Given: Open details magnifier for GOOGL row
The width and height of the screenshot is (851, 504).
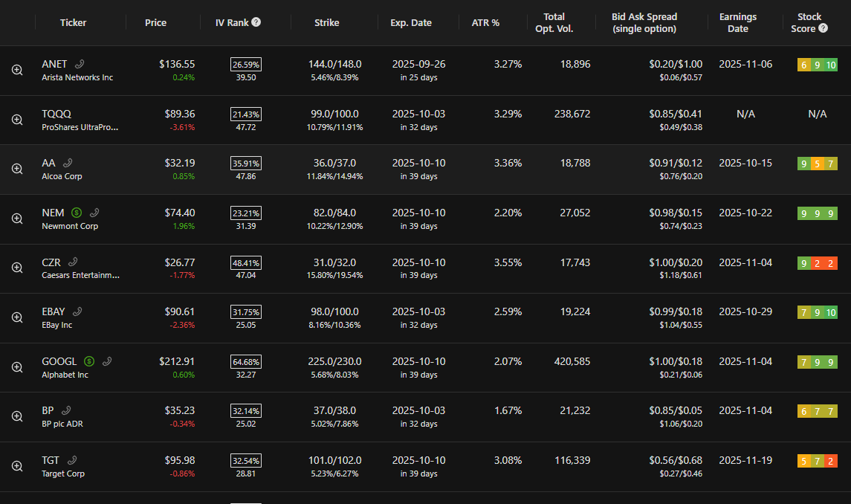Looking at the screenshot, I should [x=17, y=367].
